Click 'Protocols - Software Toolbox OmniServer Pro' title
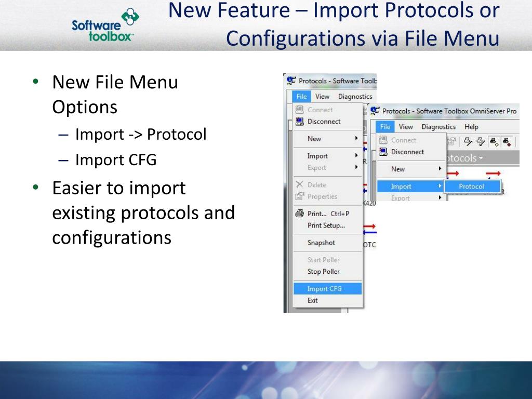The image size is (532, 399). click(x=449, y=111)
